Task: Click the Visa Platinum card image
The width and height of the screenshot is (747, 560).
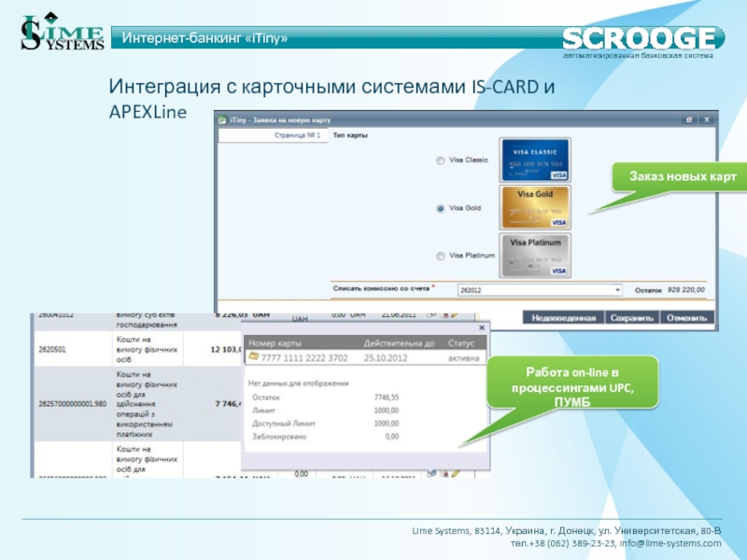Action: (x=535, y=256)
